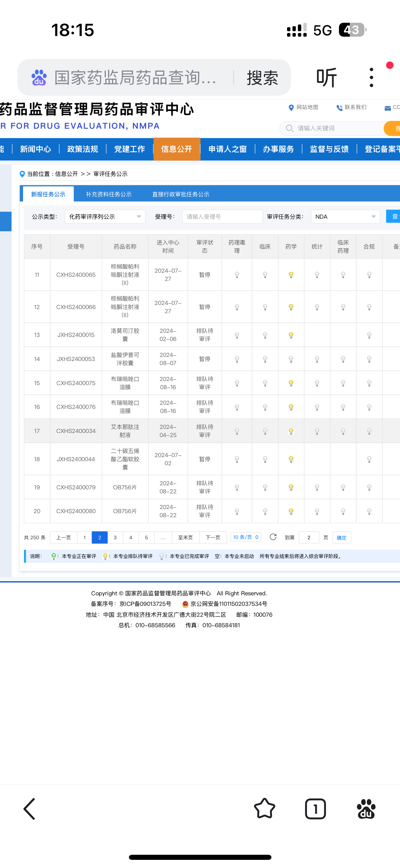Open 监督与反馈 in navigation bar
The height and width of the screenshot is (868, 400).
[329, 149]
